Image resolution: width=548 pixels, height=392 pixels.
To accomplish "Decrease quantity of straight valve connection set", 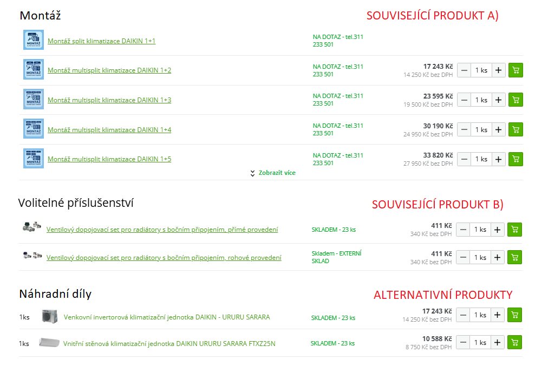I will (463, 230).
